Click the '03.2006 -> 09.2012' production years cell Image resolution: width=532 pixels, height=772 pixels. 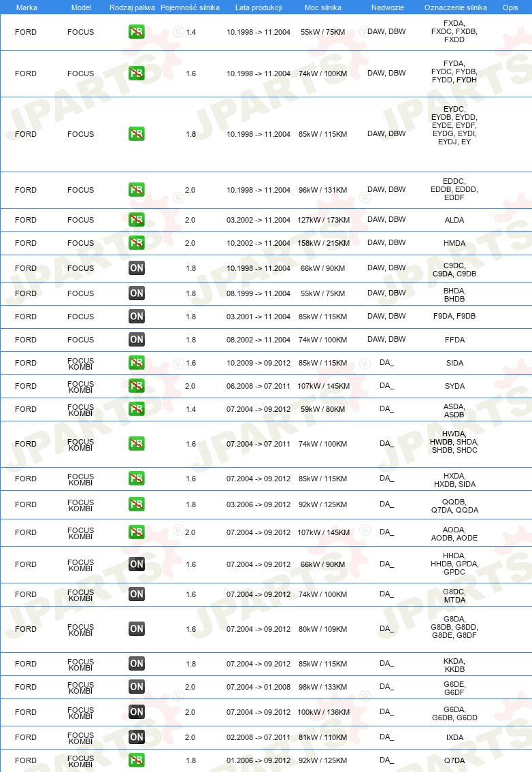259,504
